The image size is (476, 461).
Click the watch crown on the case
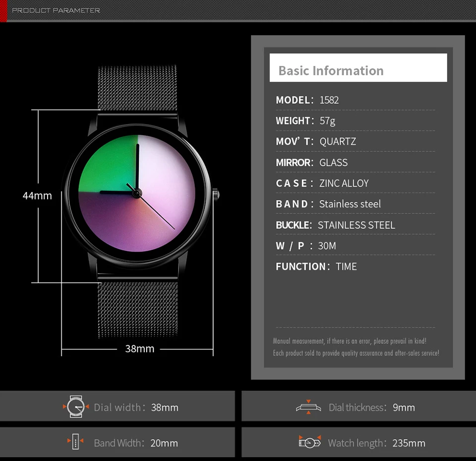[x=216, y=194]
